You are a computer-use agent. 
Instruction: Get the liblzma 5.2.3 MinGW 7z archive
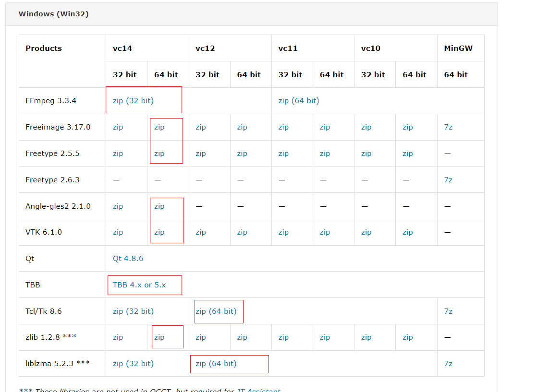point(448,364)
